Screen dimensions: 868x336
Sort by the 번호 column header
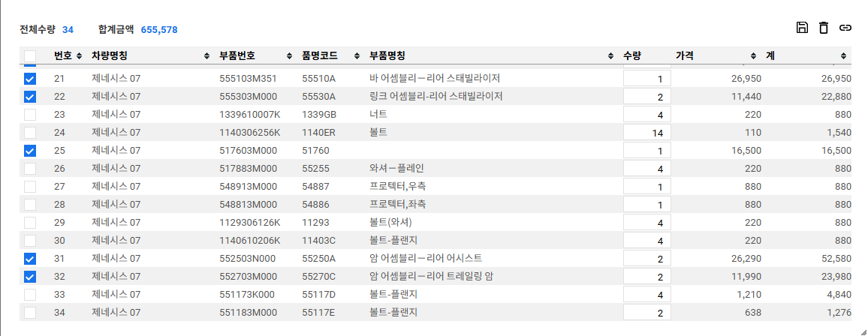coord(63,56)
